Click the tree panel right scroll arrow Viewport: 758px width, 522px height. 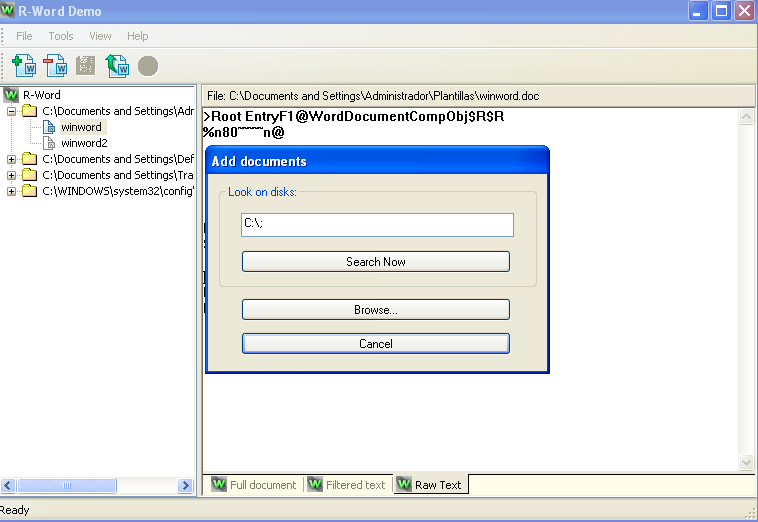(x=185, y=485)
